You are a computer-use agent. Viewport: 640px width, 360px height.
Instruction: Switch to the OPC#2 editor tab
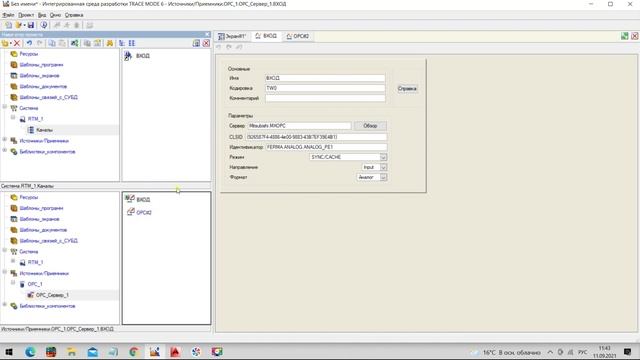[298, 36]
